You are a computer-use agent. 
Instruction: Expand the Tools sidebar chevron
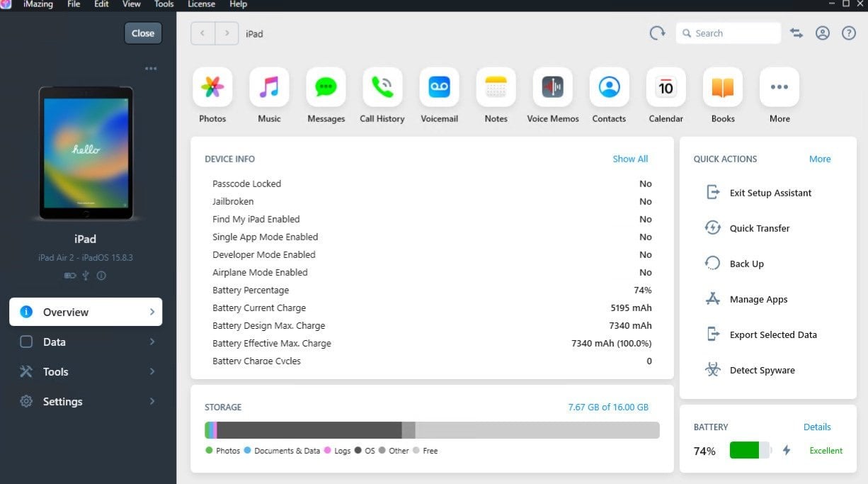(152, 371)
